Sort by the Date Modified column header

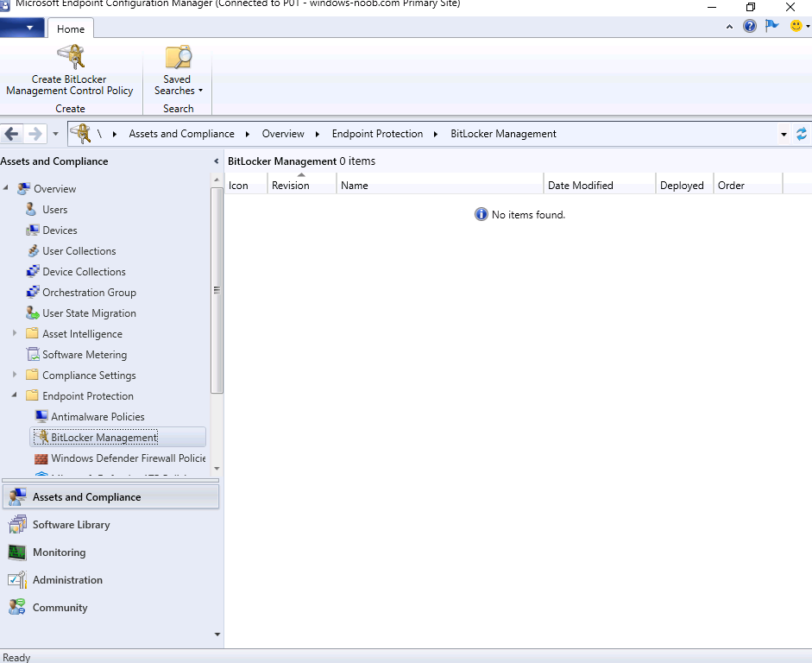click(x=600, y=184)
